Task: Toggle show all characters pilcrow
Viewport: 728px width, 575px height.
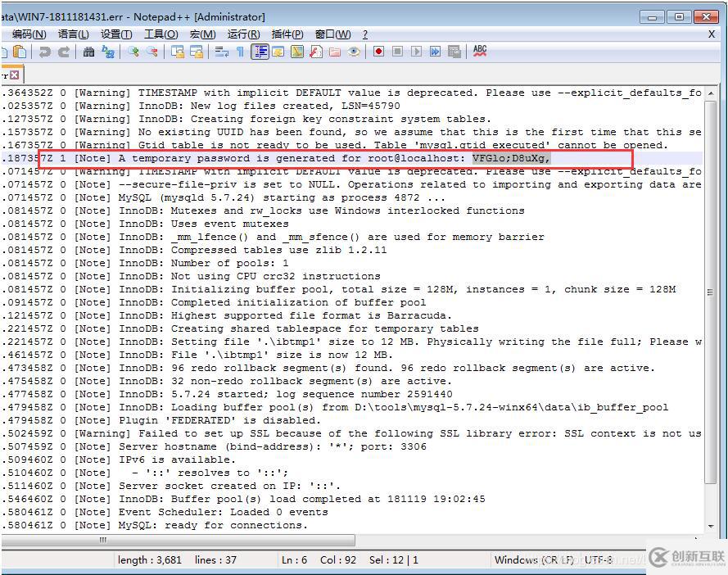Action: 240,52
